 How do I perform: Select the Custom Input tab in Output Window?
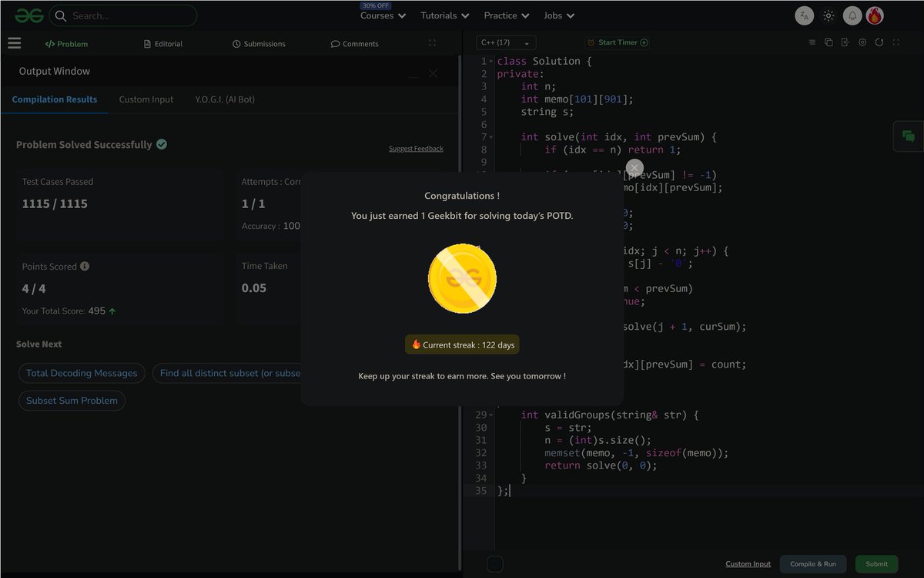(146, 99)
